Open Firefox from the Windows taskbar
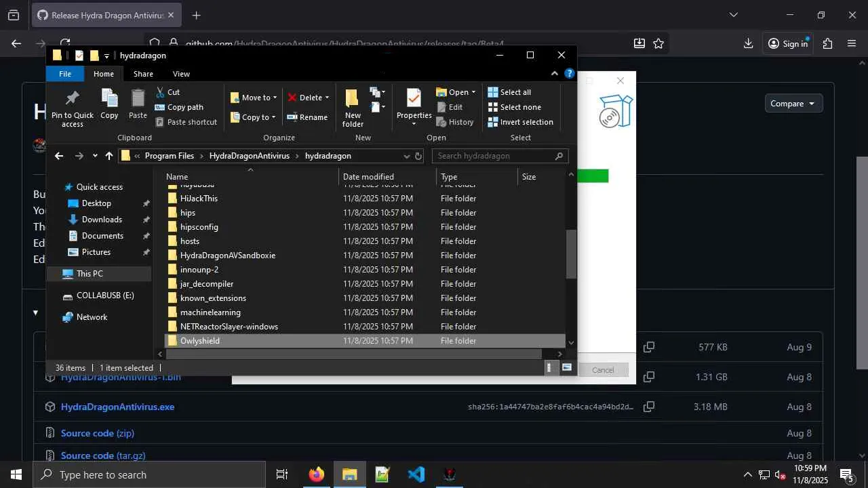 coord(316,474)
